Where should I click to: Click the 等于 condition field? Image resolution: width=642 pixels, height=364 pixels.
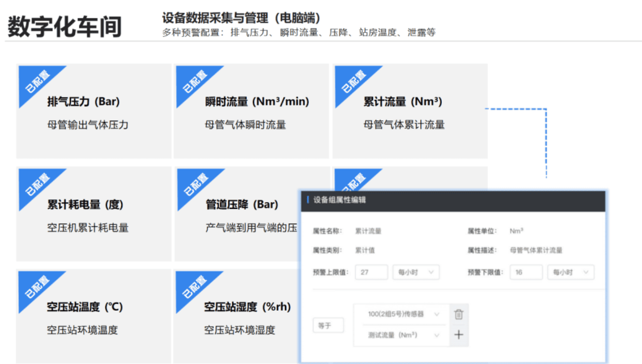328,325
